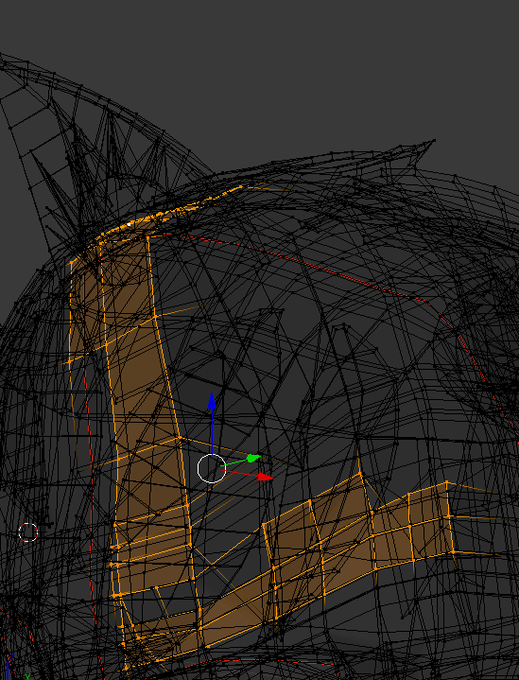
Task: Click the blue Z-axis manipulator arrow
Action: pos(212,401)
